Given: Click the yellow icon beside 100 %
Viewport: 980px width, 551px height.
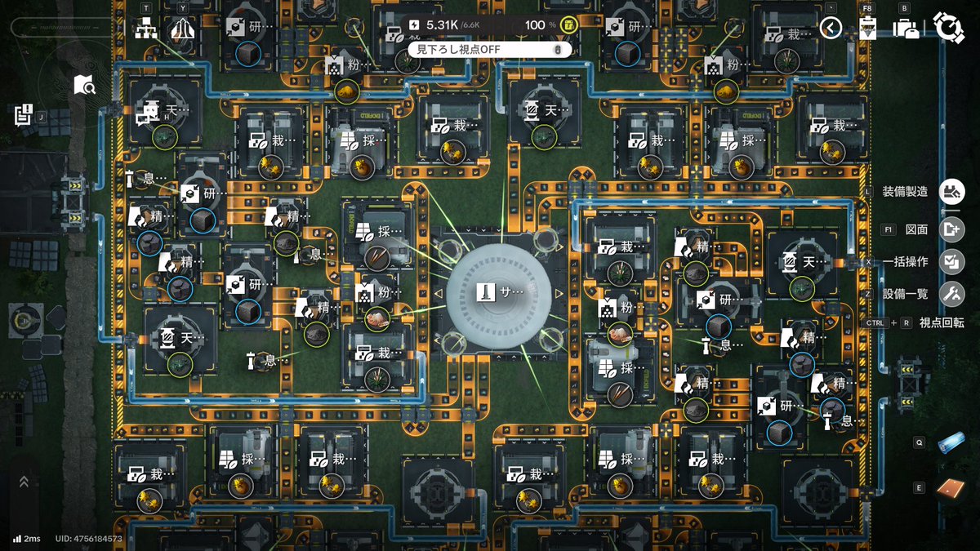Looking at the screenshot, I should (569, 24).
